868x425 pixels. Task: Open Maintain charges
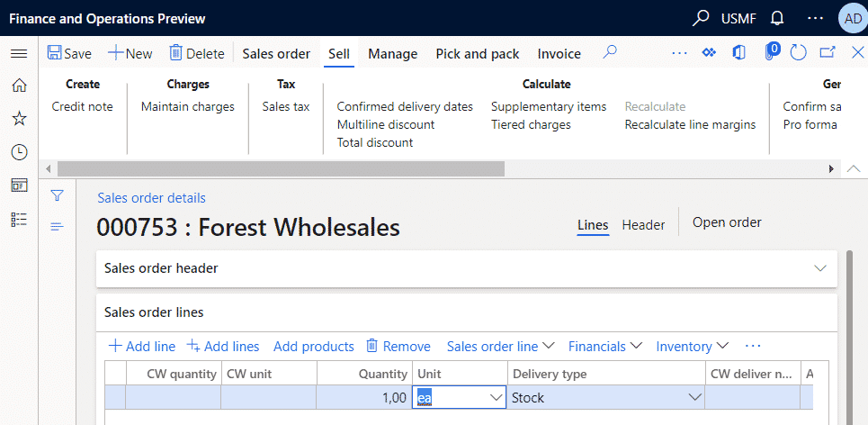[x=188, y=106]
